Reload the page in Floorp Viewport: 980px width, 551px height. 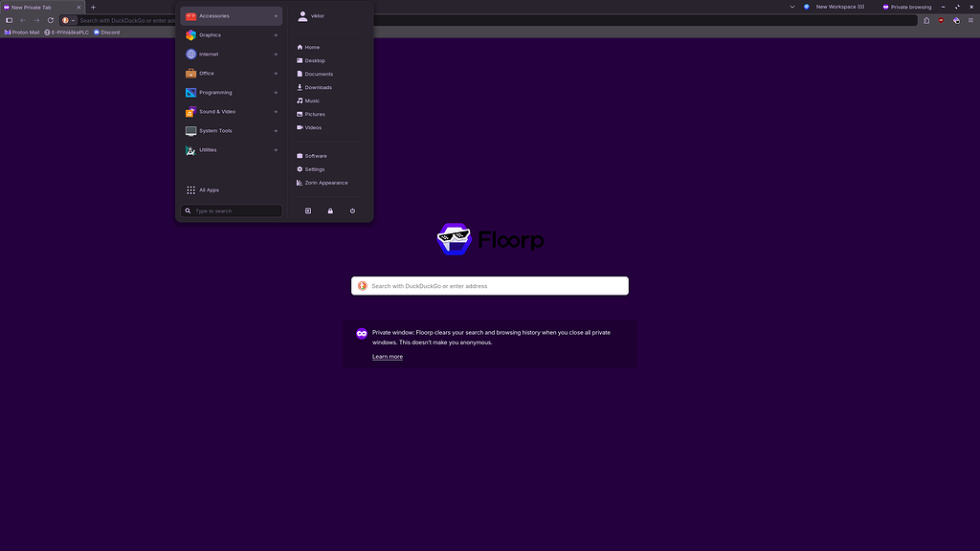[51, 21]
